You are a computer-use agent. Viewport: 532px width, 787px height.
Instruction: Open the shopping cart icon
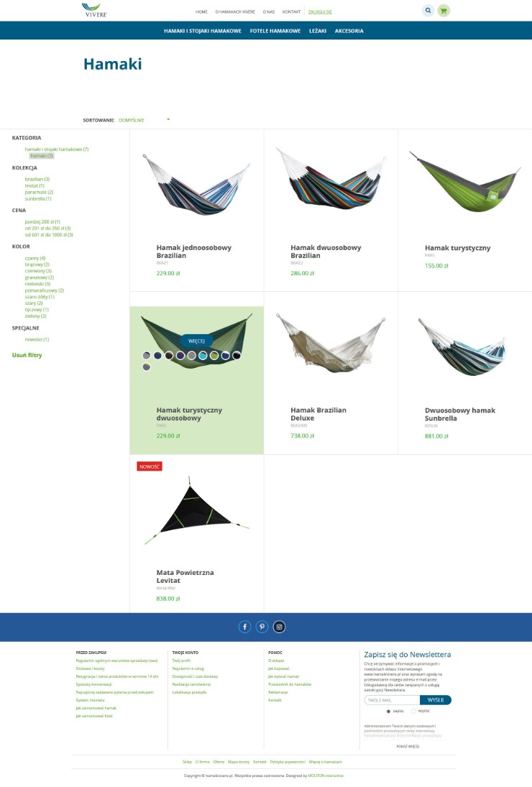pos(444,11)
